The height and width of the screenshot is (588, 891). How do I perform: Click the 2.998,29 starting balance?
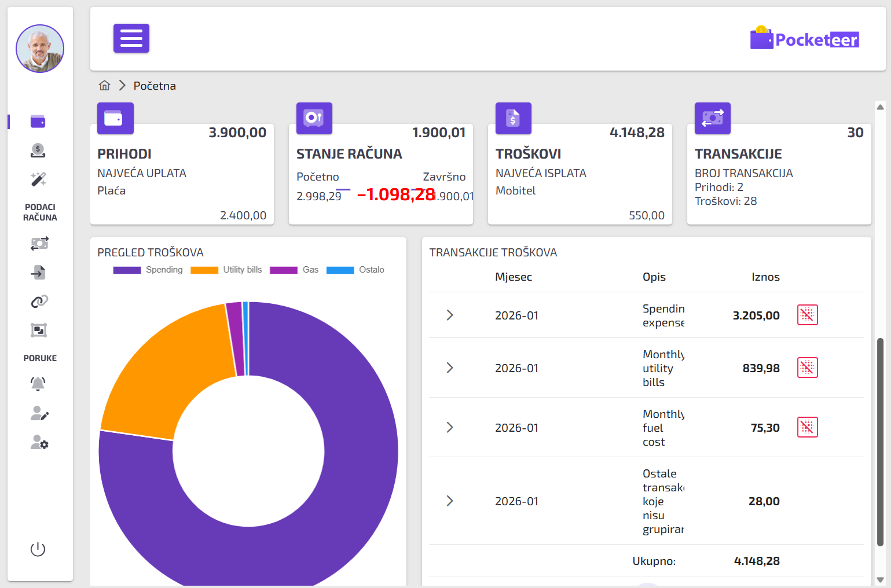pyautogui.click(x=319, y=196)
